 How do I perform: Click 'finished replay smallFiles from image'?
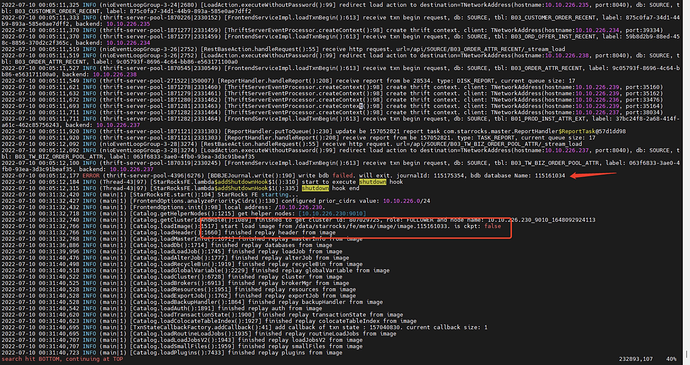(300, 346)
